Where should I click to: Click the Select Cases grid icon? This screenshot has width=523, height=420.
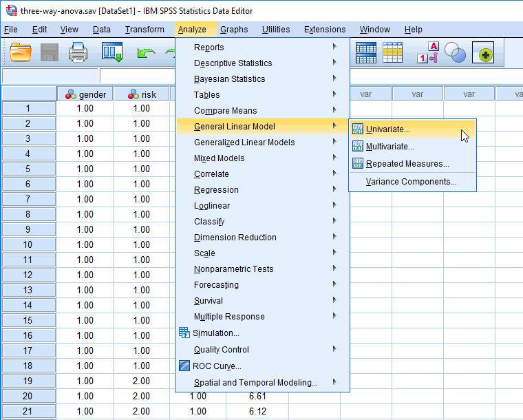(392, 52)
